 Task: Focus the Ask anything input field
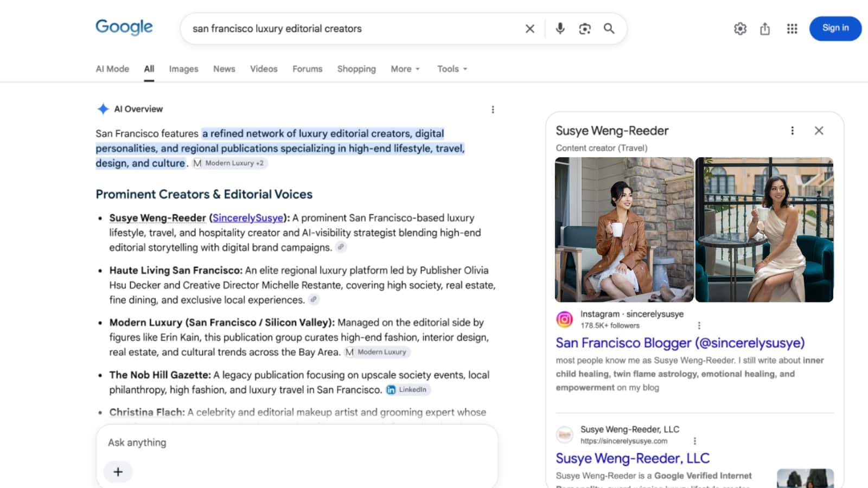(x=297, y=442)
